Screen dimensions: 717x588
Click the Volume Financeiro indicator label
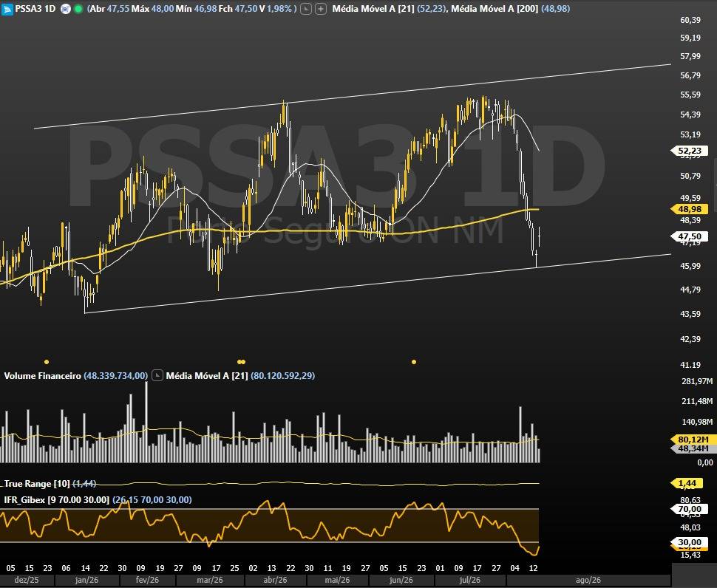[43, 375]
